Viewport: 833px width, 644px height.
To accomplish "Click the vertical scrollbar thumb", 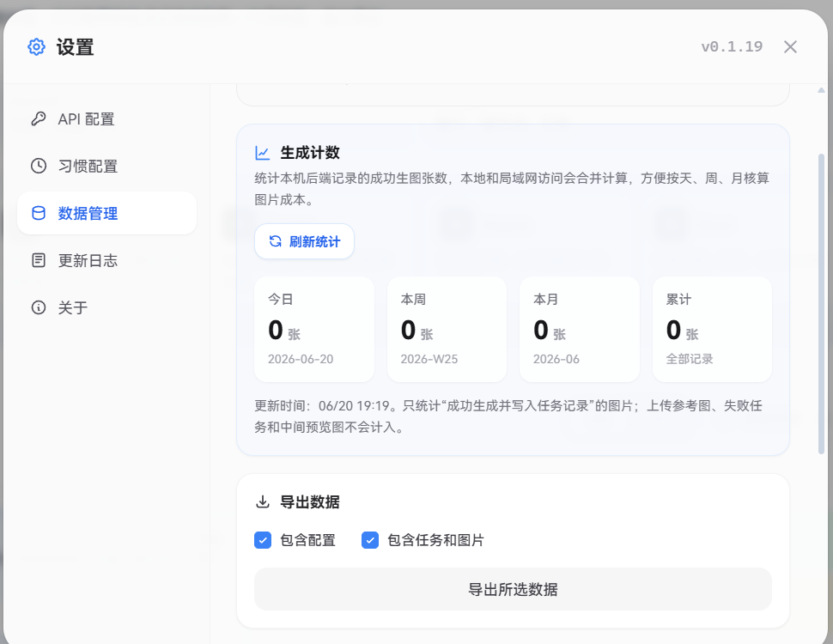I will (821, 303).
